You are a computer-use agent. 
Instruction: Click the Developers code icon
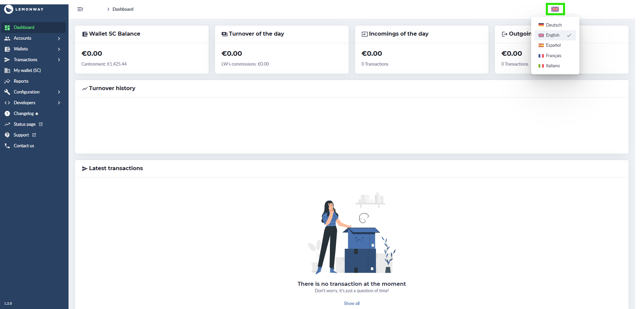click(7, 103)
